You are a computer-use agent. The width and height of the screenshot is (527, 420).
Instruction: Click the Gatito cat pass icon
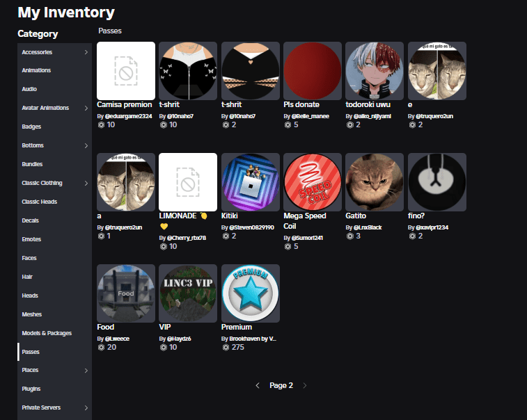(x=374, y=182)
